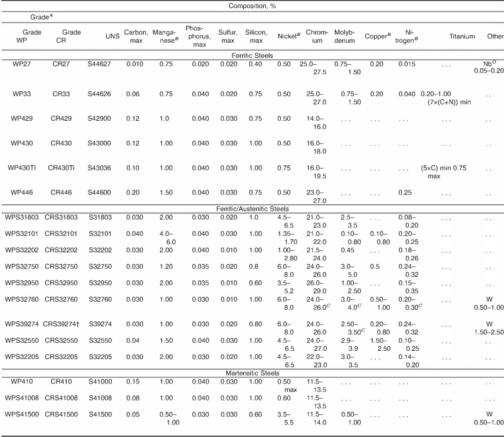The image size is (504, 437).
Task: Click the "0.20–1.00 (7×(C+N)) min" titanium value
Action: pos(446,98)
